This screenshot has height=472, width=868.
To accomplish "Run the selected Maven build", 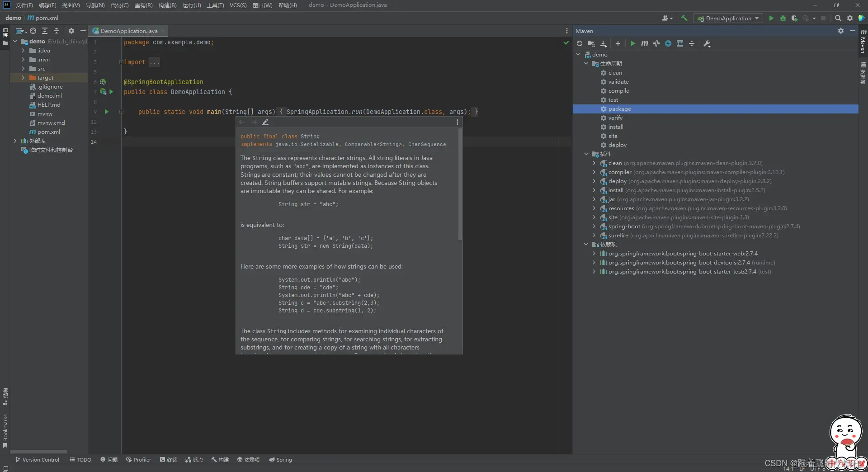I will pos(633,44).
